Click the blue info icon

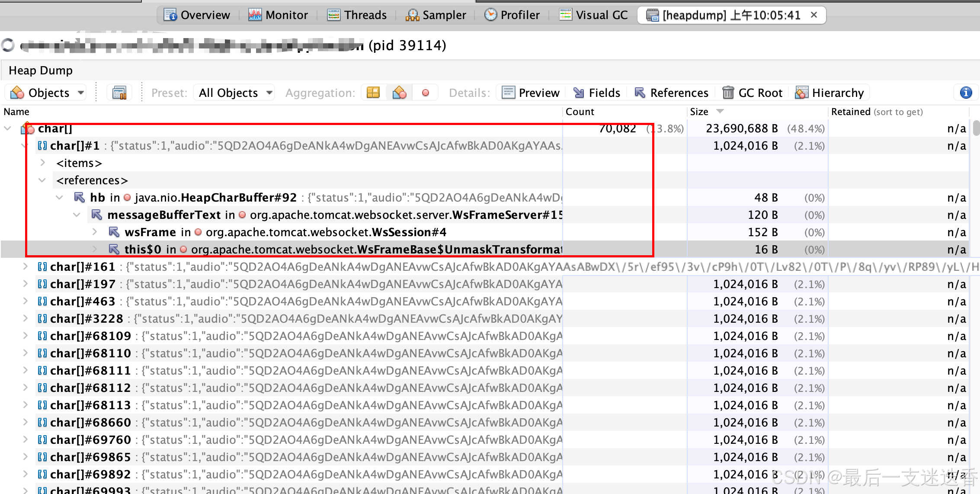click(966, 93)
